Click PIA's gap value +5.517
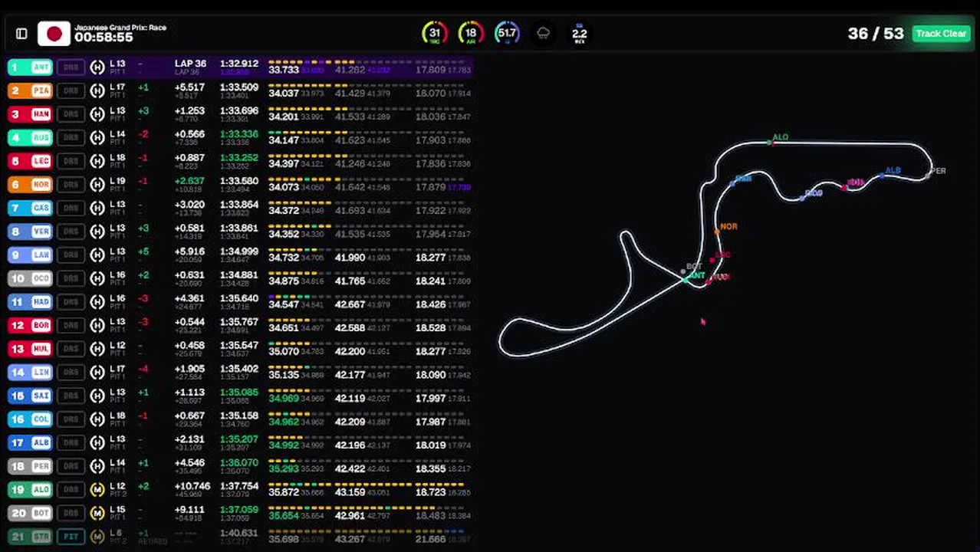The height and width of the screenshot is (552, 980). (x=189, y=87)
